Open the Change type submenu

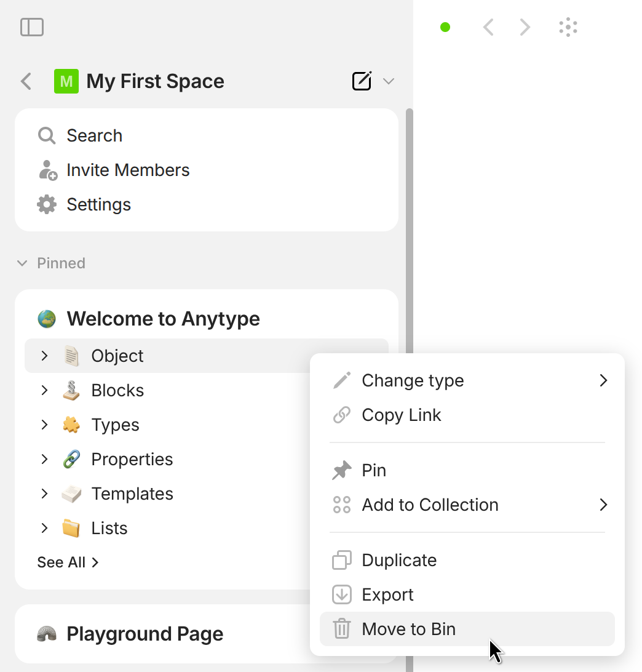467,380
